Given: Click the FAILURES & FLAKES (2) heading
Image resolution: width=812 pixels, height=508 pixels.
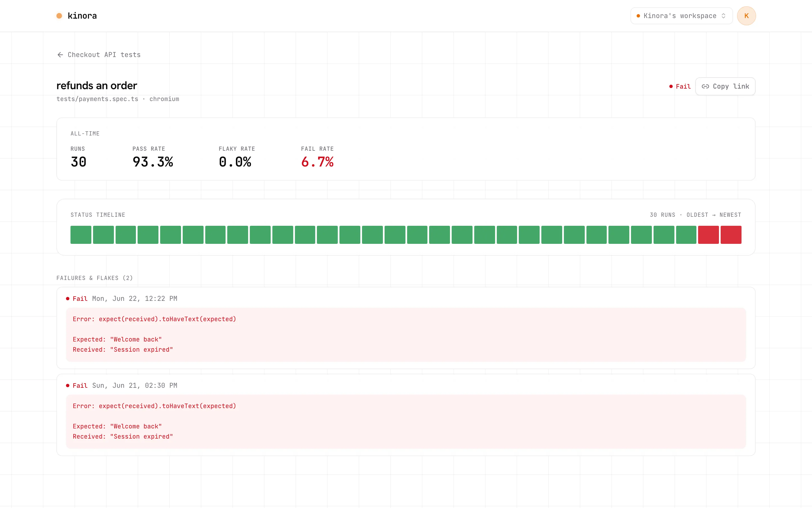Looking at the screenshot, I should pyautogui.click(x=95, y=278).
